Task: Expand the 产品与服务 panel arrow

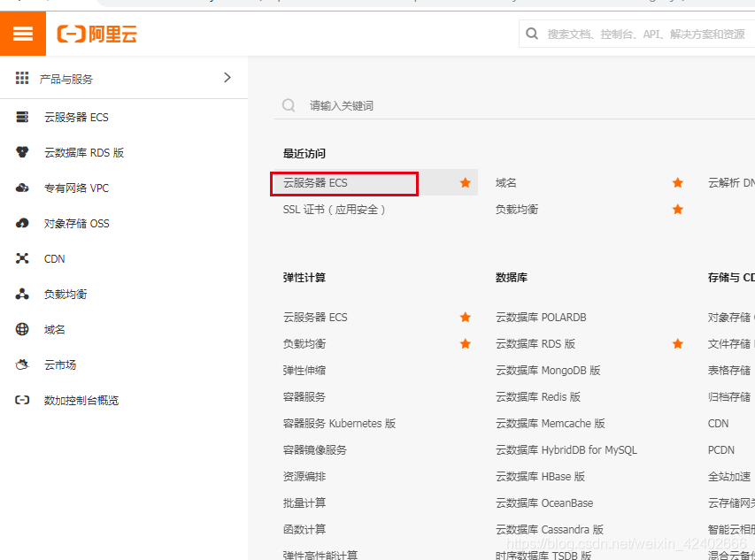Action: point(227,77)
